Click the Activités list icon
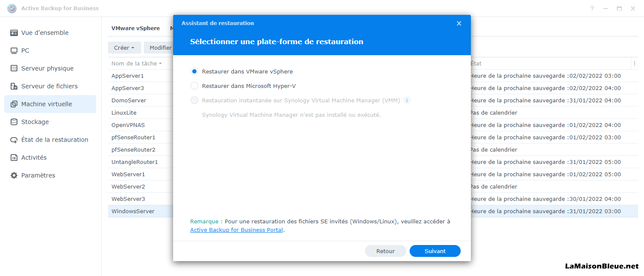 pos(14,158)
